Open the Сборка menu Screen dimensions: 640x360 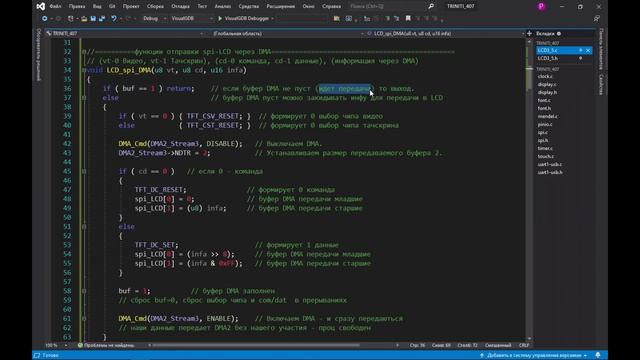(x=155, y=7)
